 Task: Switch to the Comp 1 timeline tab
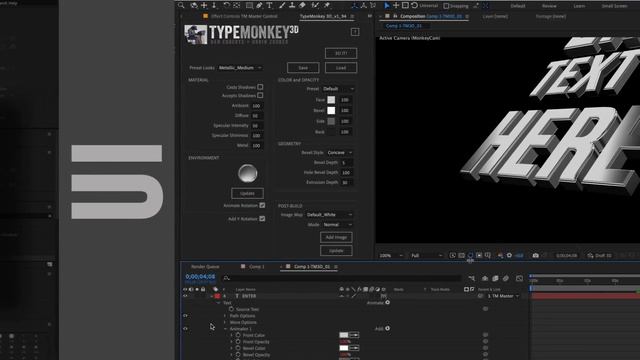click(x=257, y=267)
